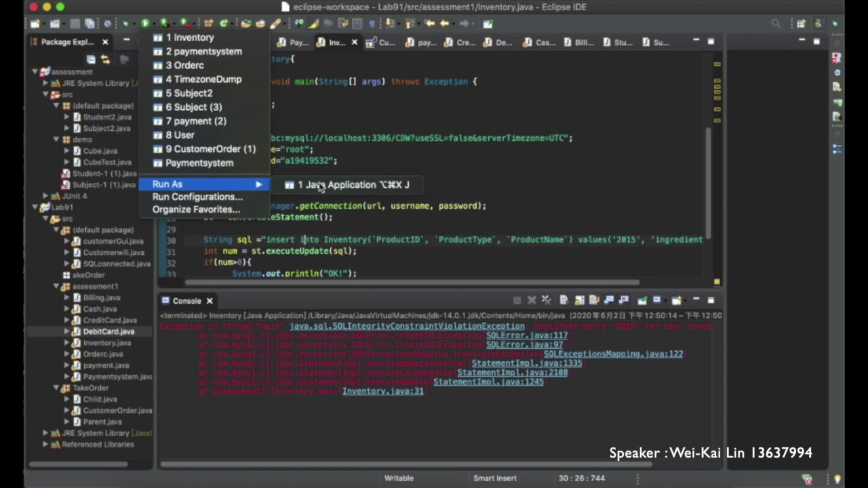The height and width of the screenshot is (488, 868).
Task: Click Open Console dropdown icon
Action: 677,300
